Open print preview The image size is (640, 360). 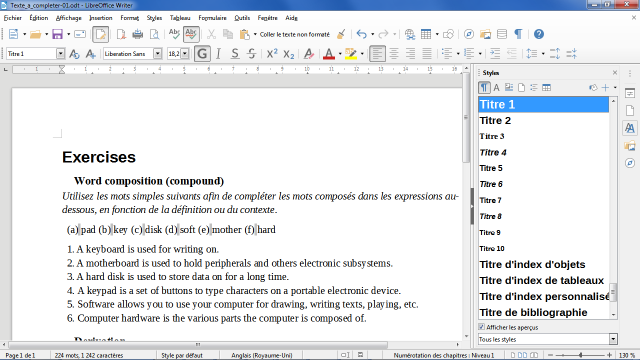[154, 34]
